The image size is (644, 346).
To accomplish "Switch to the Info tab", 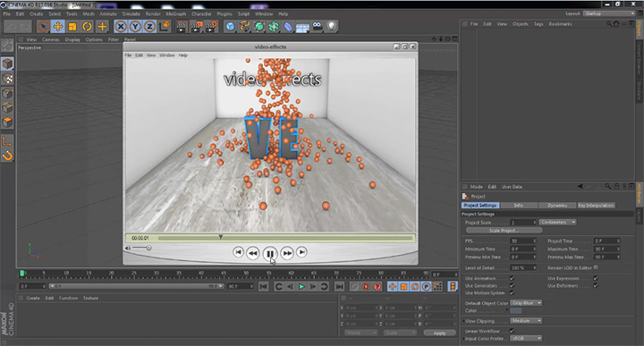I will click(x=518, y=206).
